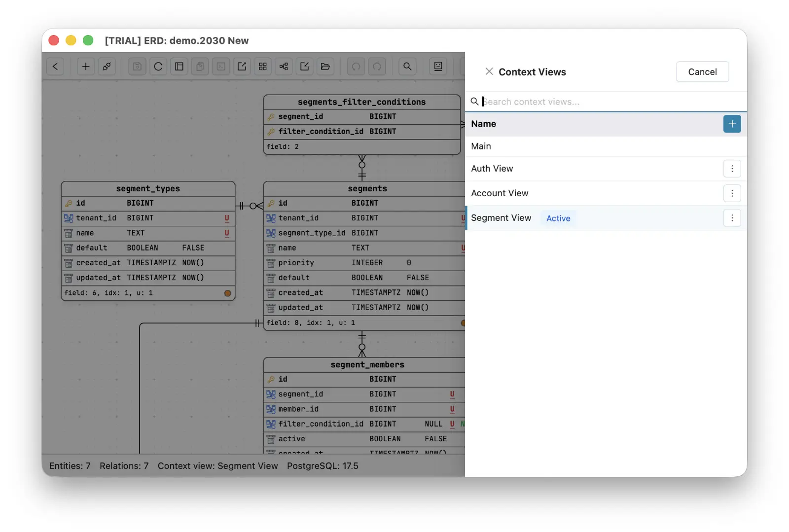This screenshot has width=789, height=532.
Task: Click the active row in segment_members
Action: click(x=364, y=439)
